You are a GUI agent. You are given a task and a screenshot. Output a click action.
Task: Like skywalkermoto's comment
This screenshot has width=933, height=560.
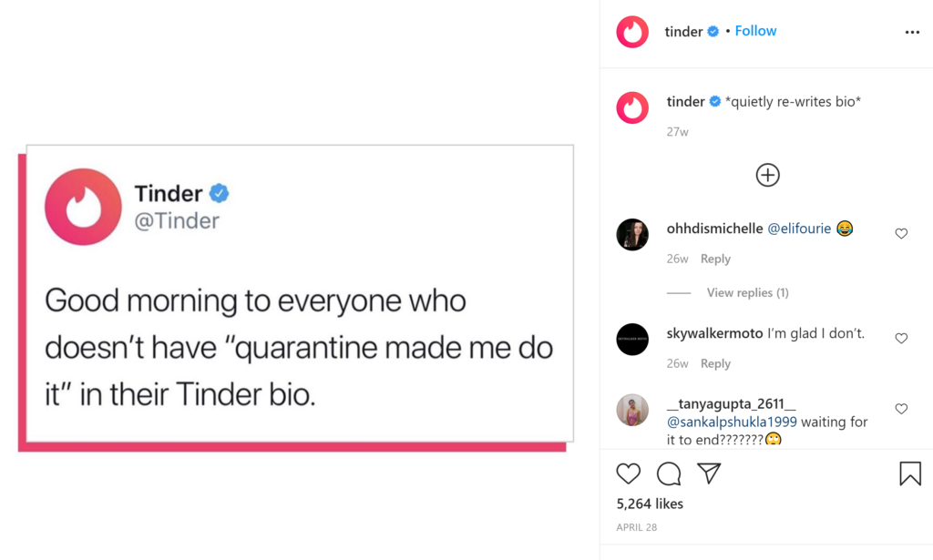(x=901, y=338)
